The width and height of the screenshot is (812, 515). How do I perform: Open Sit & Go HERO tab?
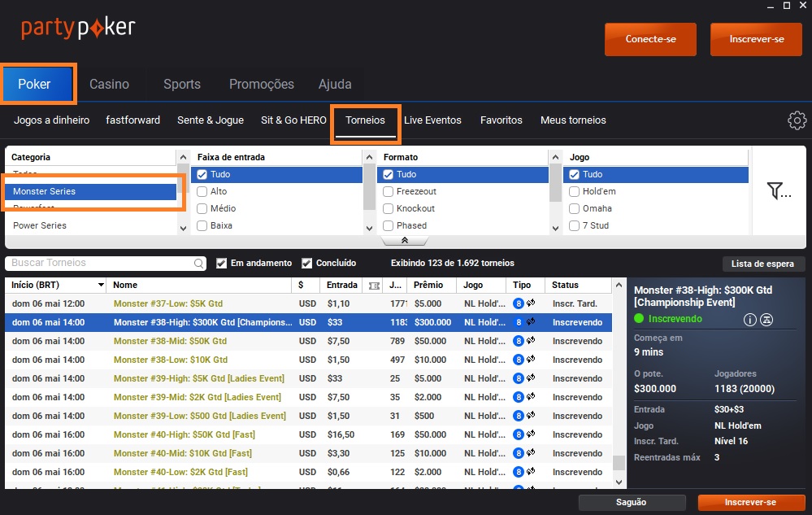[293, 120]
